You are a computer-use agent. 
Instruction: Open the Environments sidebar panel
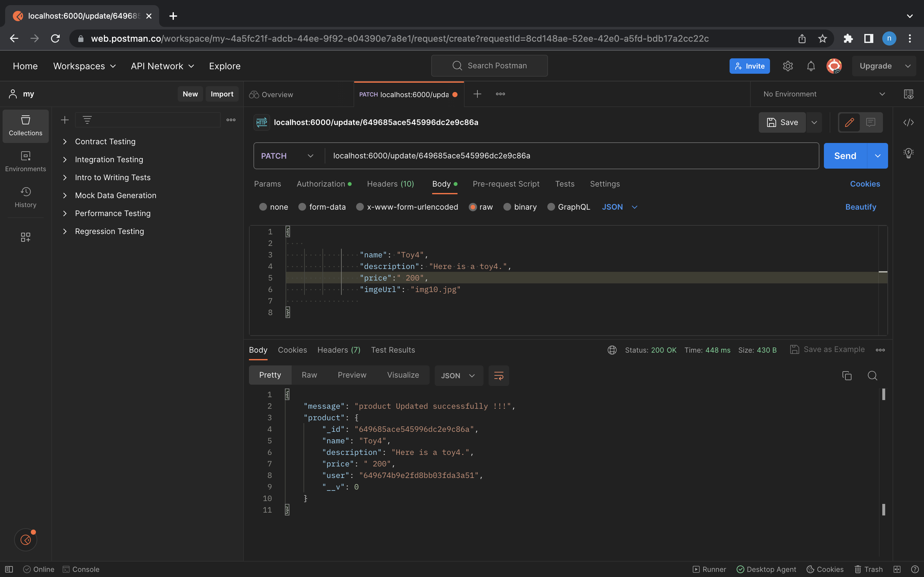click(25, 161)
